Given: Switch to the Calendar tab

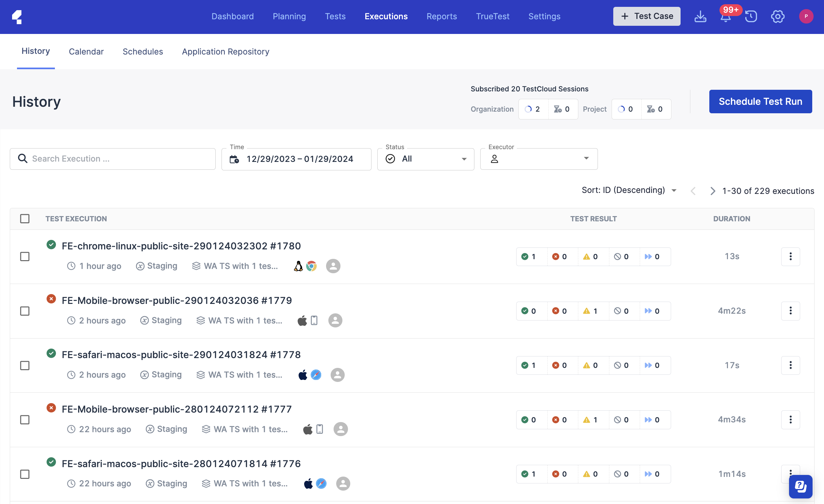Looking at the screenshot, I should [86, 51].
